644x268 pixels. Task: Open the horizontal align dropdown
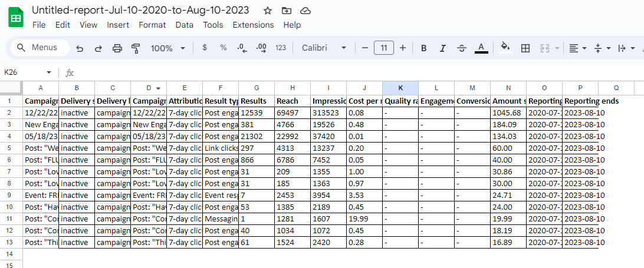pos(577,48)
